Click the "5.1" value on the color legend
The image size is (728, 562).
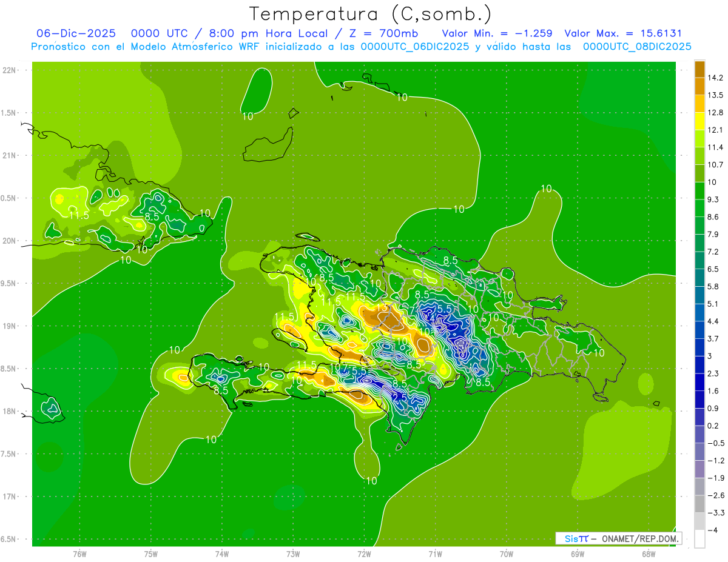click(713, 304)
